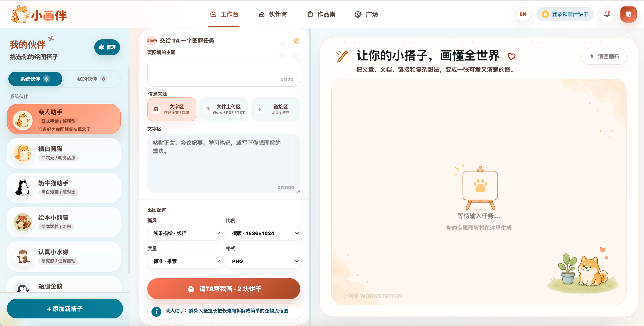Click the 等待输入任务... text
Viewport: 644px width, 326px height.
click(x=479, y=216)
